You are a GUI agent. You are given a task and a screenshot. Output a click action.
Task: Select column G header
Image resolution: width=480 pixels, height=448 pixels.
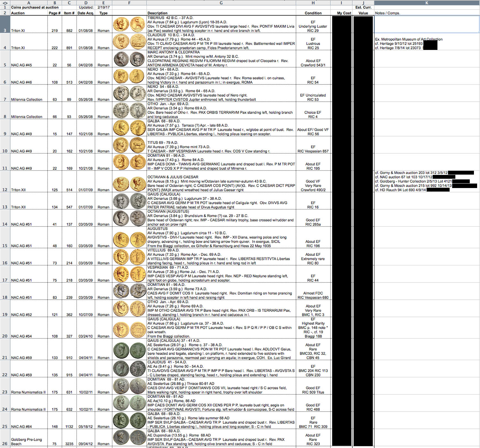(x=221, y=3)
